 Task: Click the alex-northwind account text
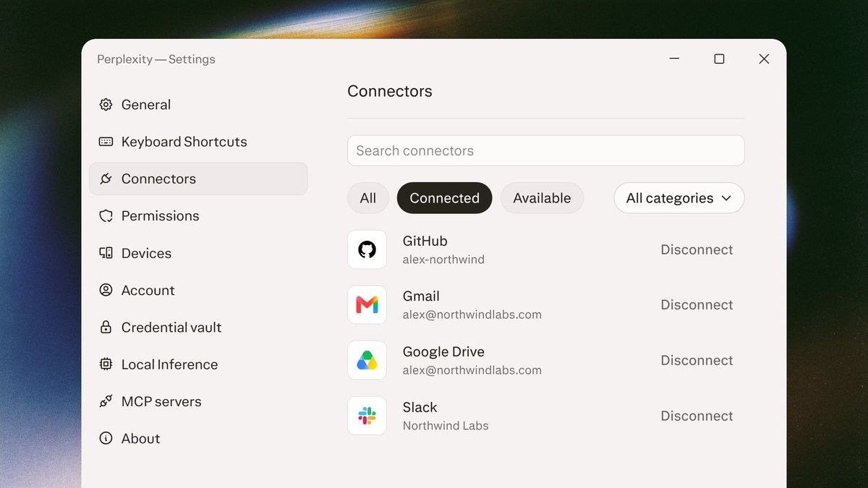[443, 260]
